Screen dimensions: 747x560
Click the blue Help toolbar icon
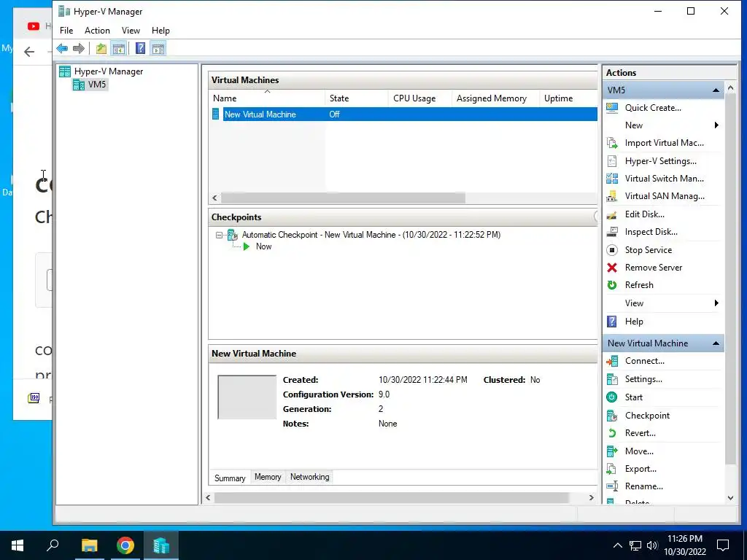(141, 48)
